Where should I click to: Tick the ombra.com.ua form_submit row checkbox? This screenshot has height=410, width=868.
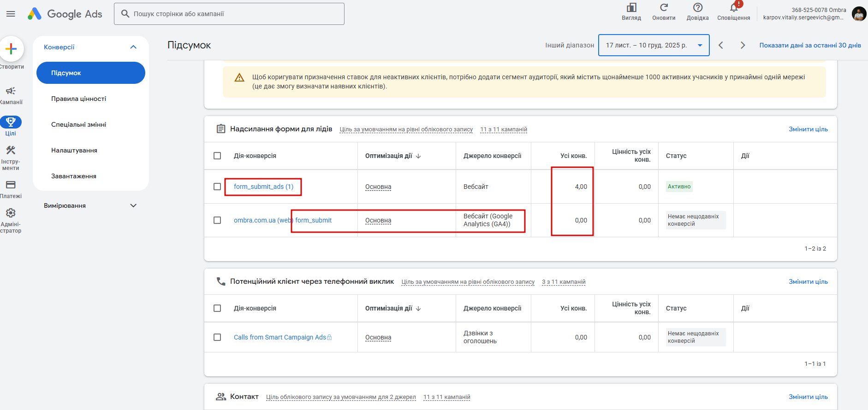[217, 220]
